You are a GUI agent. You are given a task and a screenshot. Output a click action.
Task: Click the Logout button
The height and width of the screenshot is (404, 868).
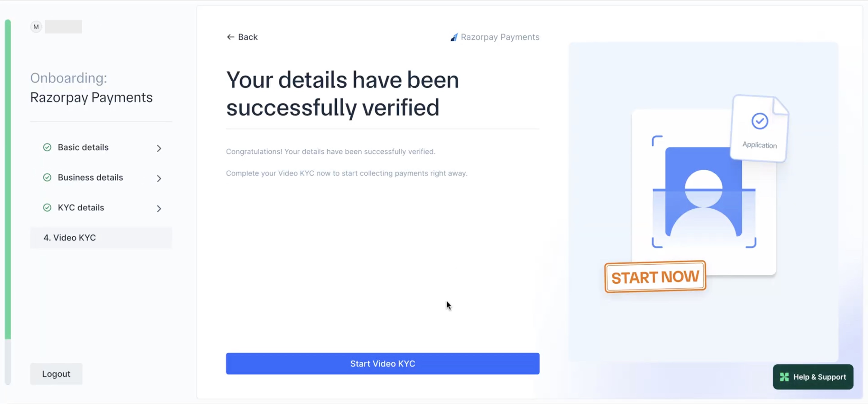point(56,374)
